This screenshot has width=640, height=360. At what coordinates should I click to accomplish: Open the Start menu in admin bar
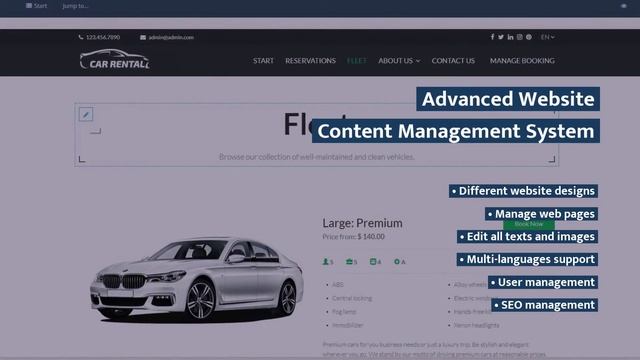click(36, 6)
